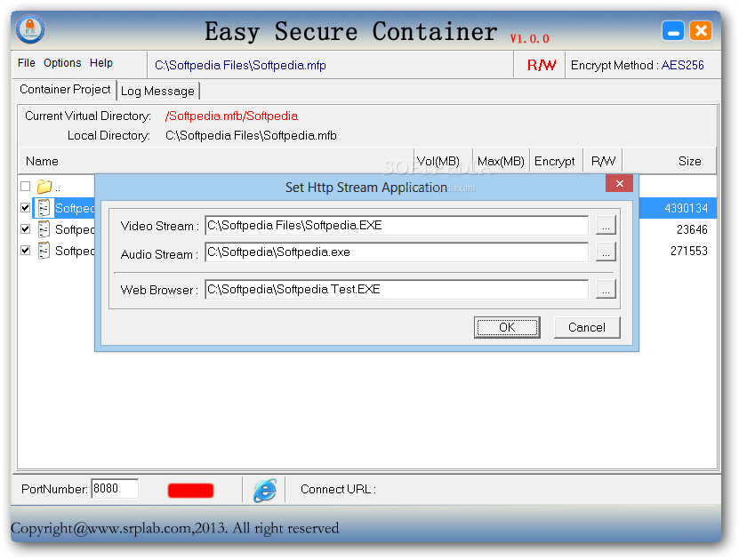Image resolution: width=739 pixels, height=560 pixels.
Task: Focus the Web Browser path field
Action: (397, 289)
